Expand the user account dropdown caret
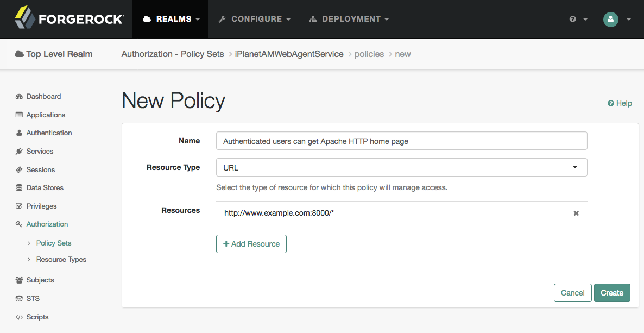The height and width of the screenshot is (333, 644). point(629,20)
